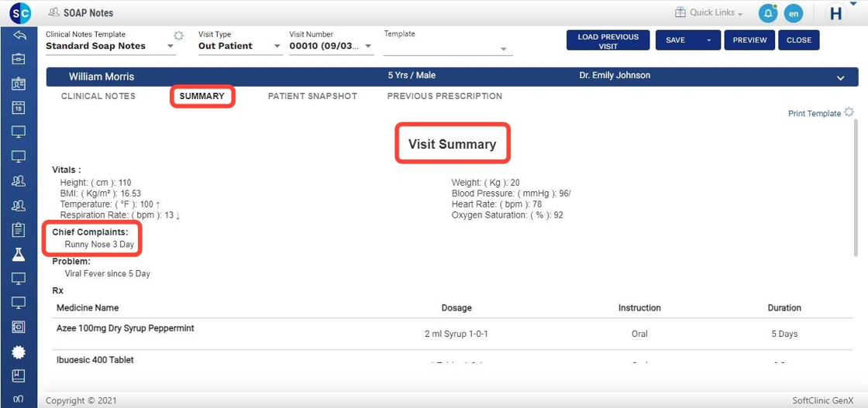Click the notification bell icon
Image resolution: width=868 pixels, height=408 pixels.
pyautogui.click(x=766, y=13)
